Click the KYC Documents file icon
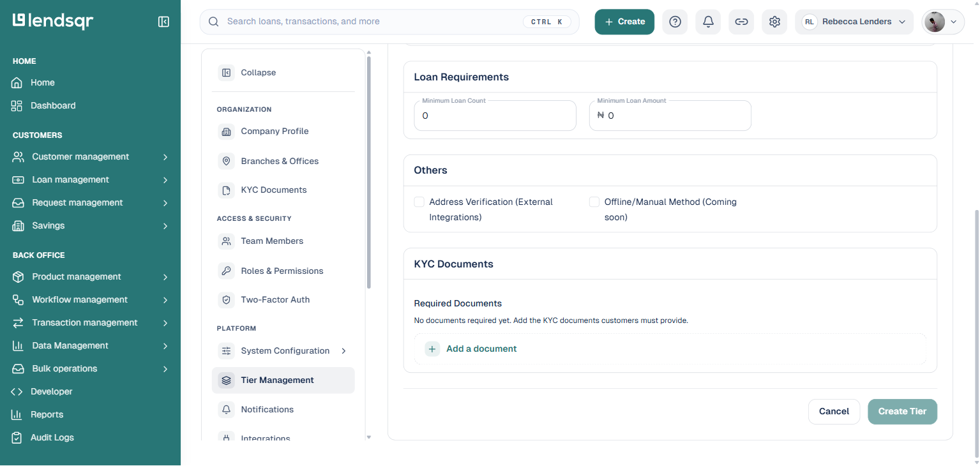This screenshot has height=466, width=980. (226, 190)
